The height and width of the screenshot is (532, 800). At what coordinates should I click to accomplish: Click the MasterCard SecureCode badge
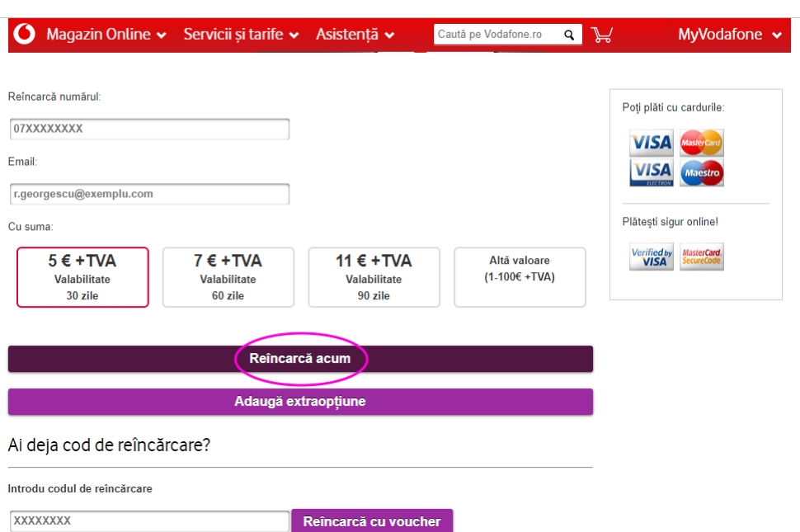[x=702, y=257]
